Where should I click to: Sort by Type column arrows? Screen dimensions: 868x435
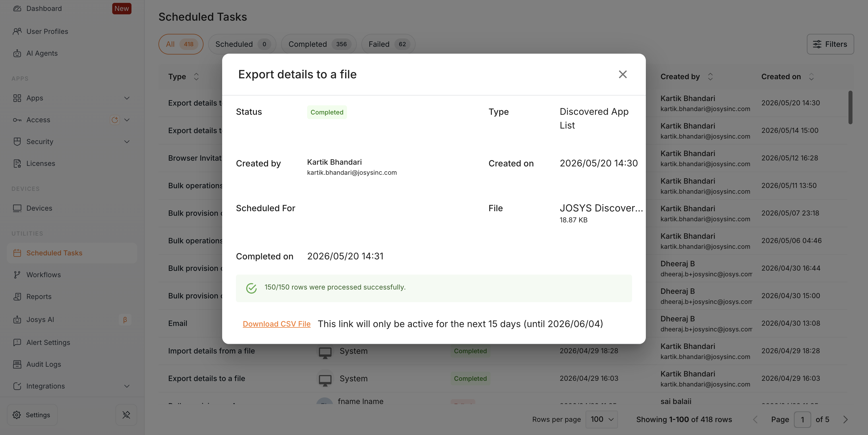(x=196, y=77)
